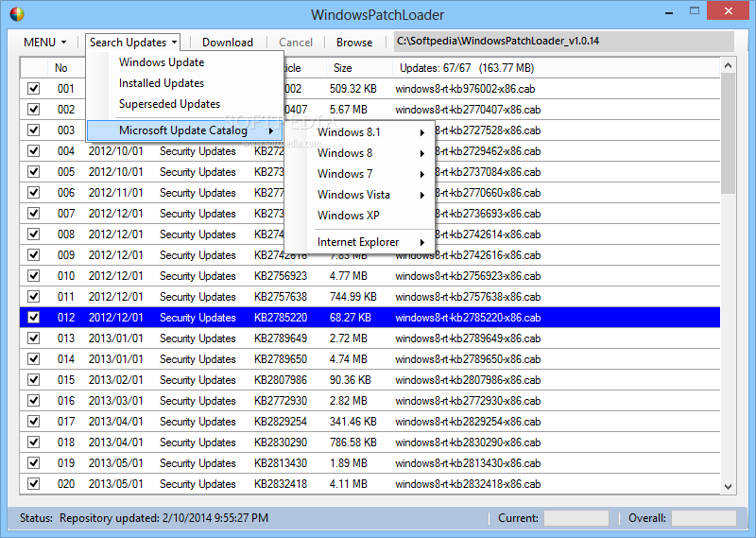Click the scrollbar up arrow
Viewport: 756px width, 538px height.
coord(728,65)
